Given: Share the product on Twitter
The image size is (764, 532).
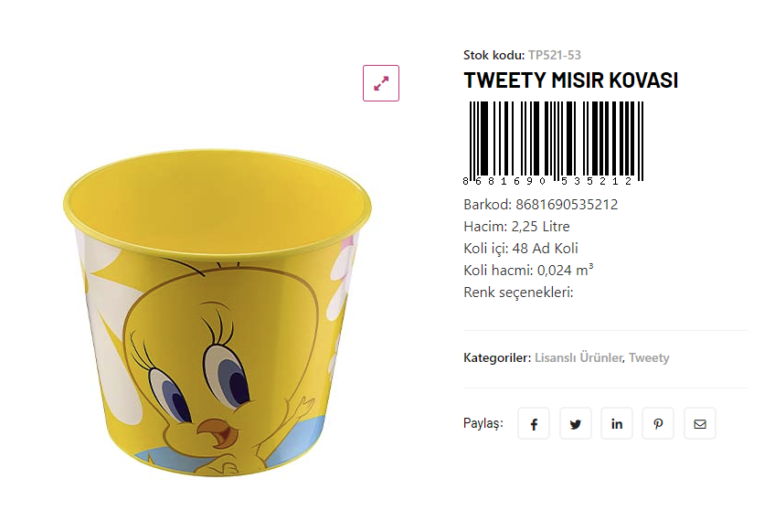Looking at the screenshot, I should 576,424.
